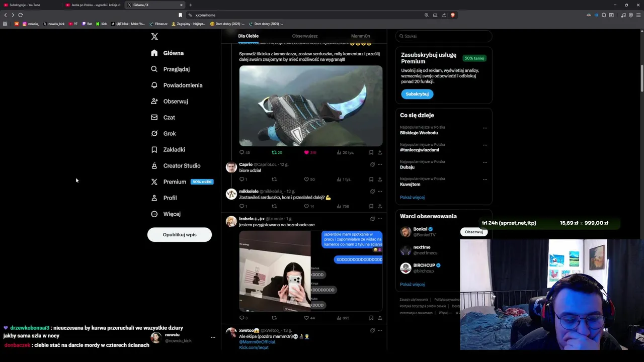The height and width of the screenshot is (362, 644).
Task: View analytics showing 20 tys. on the giveaway post
Action: [x=345, y=152]
